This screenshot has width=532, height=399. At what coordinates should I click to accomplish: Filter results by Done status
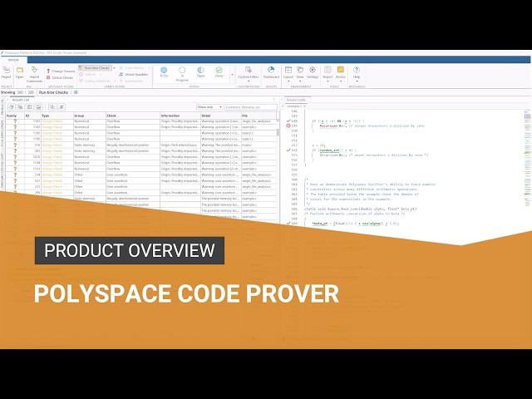[219, 72]
